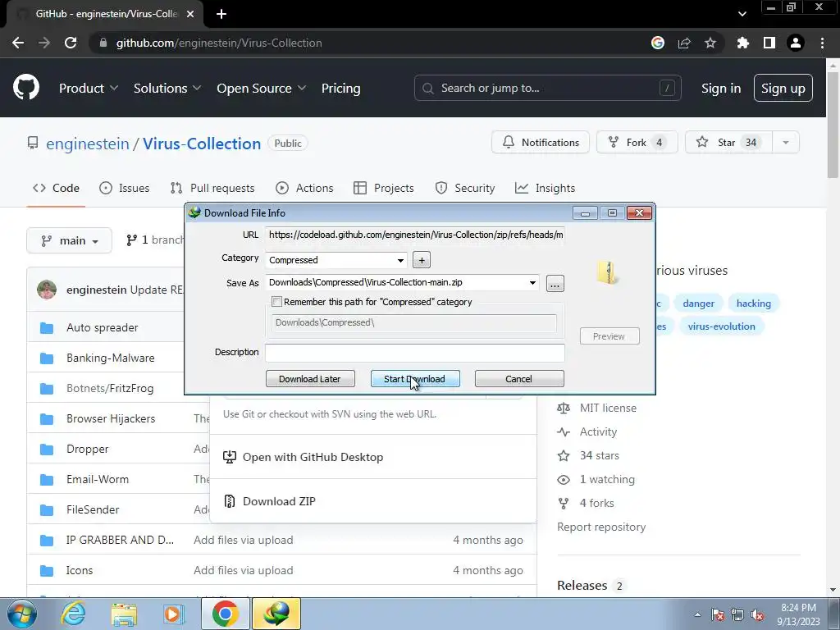Open the Projects tab
840x630 pixels.
click(x=384, y=188)
